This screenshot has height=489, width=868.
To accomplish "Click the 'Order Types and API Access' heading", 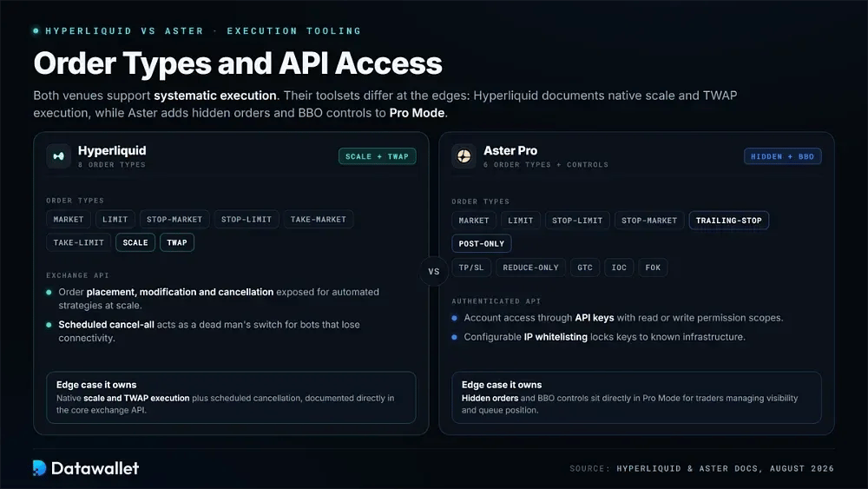I will (238, 63).
